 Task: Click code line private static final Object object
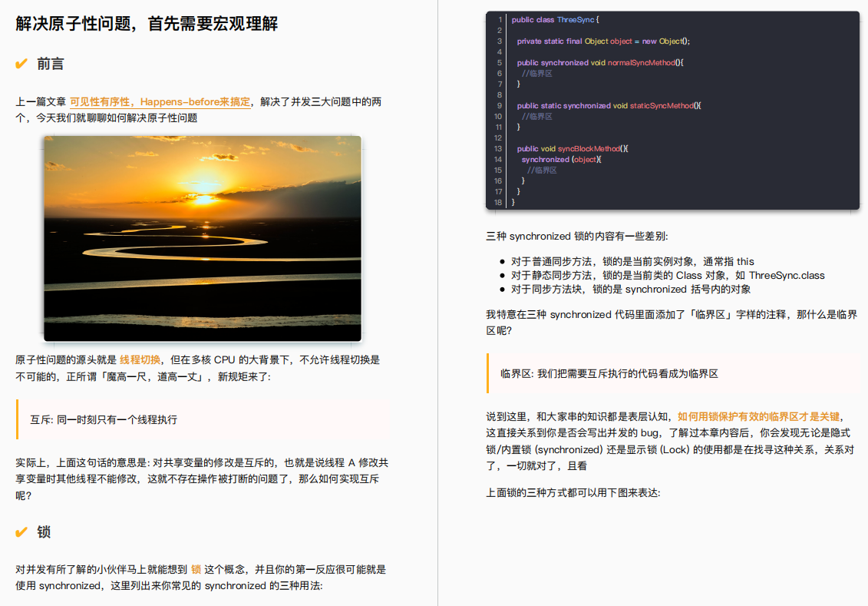pos(603,41)
